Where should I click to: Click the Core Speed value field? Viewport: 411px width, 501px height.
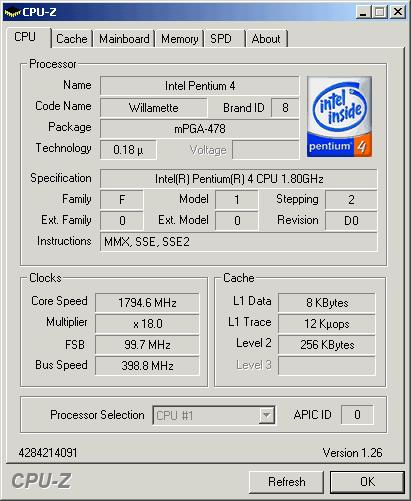tap(147, 303)
